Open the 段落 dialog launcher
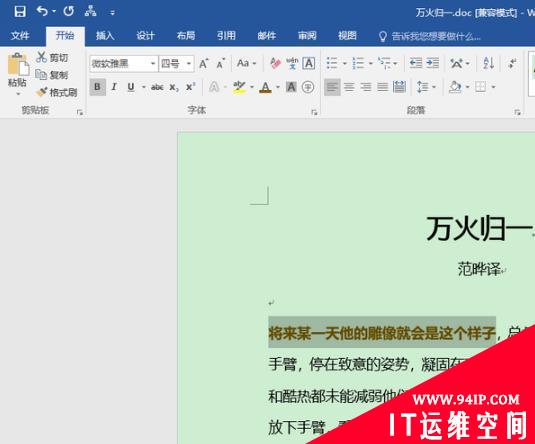This screenshot has width=535, height=444. point(517,112)
